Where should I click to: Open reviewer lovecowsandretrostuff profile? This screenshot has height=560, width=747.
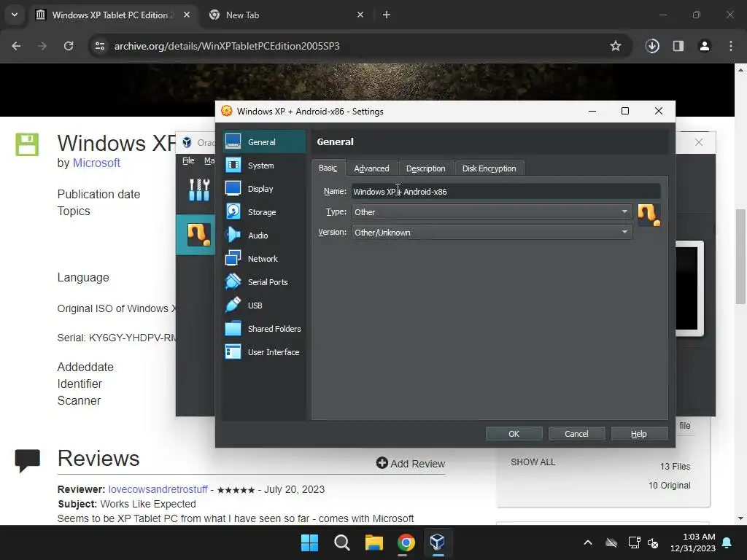158,489
